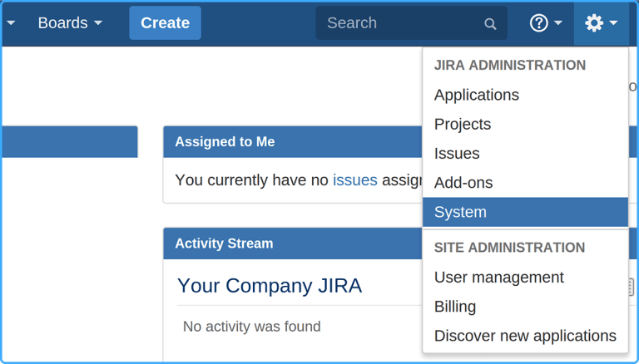The height and width of the screenshot is (364, 639).
Task: Go to User management
Action: tap(499, 278)
